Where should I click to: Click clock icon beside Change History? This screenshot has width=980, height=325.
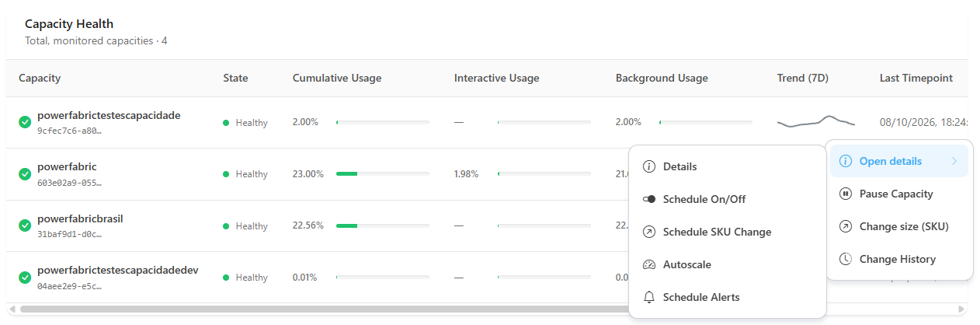click(x=846, y=259)
